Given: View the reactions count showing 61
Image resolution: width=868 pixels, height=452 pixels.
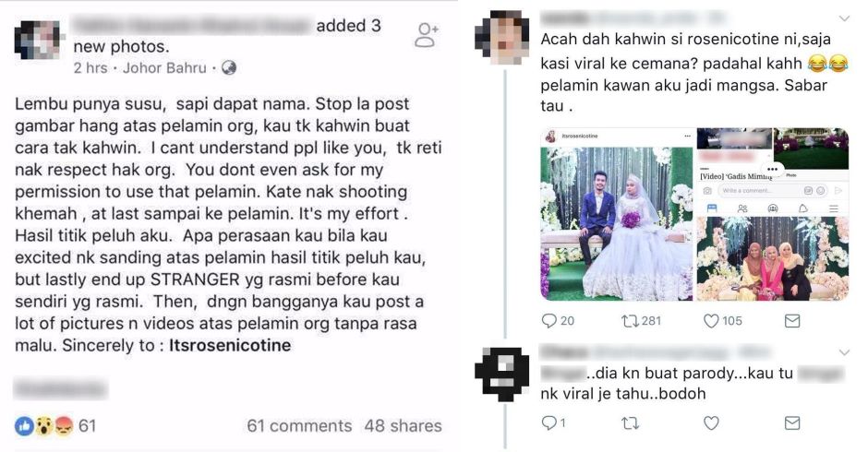Looking at the screenshot, I should point(87,425).
